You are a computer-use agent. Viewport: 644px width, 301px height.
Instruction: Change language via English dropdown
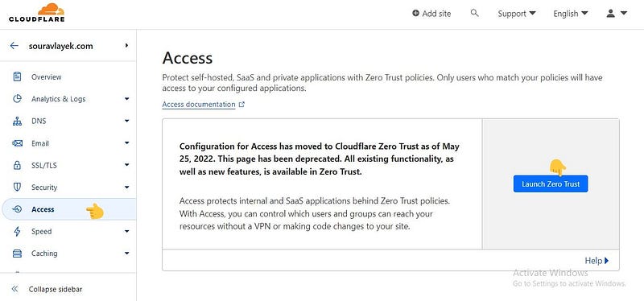(571, 14)
